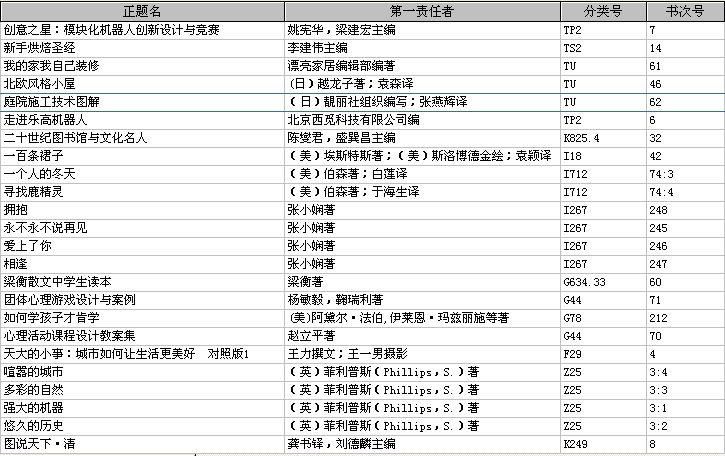Image resolution: width=725 pixels, height=456 pixels.
Task: Click classification cell I18
Action: click(603, 156)
